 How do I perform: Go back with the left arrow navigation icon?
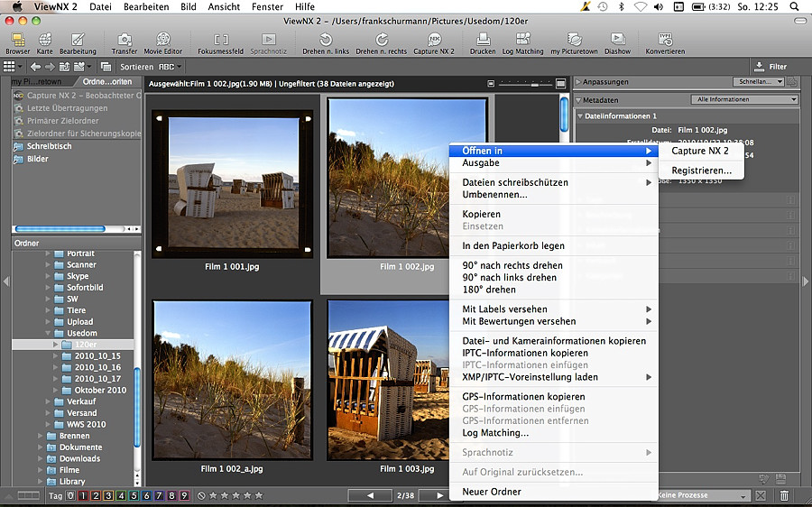coord(35,67)
